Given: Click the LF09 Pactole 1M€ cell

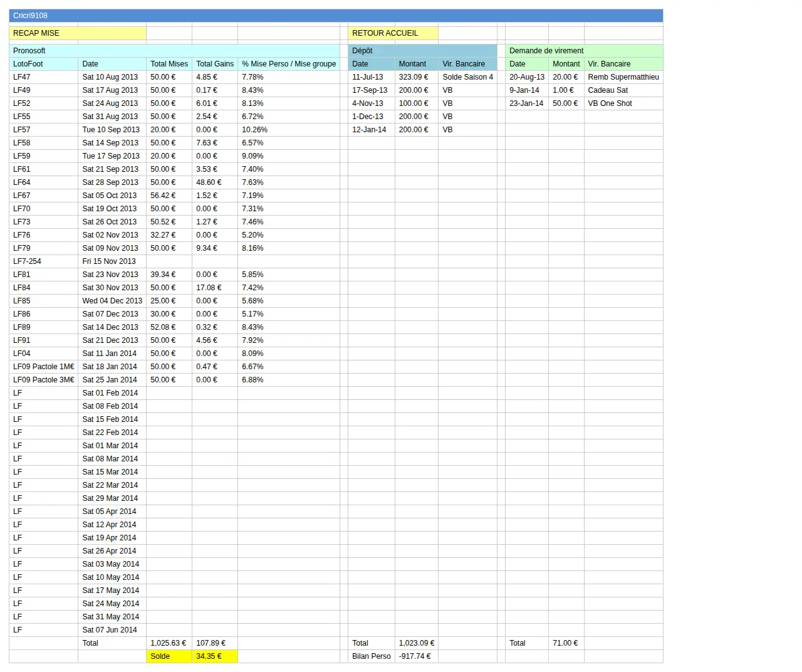Looking at the screenshot, I should pos(44,367).
